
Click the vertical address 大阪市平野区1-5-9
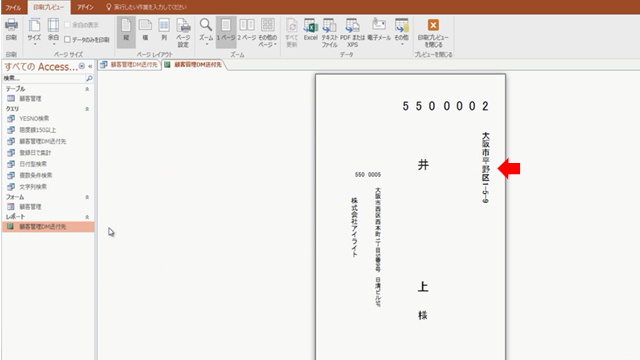[485, 167]
